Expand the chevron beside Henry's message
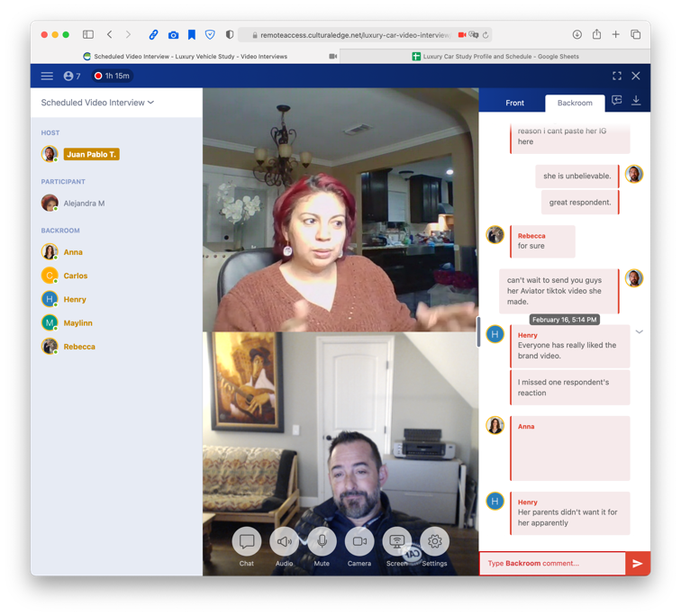The height and width of the screenshot is (616, 681). pos(640,332)
